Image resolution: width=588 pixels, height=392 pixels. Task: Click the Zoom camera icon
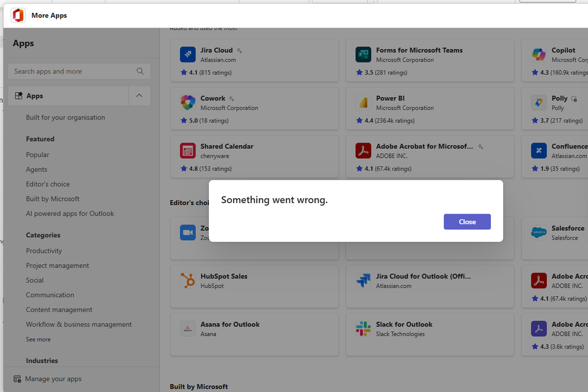(x=188, y=232)
